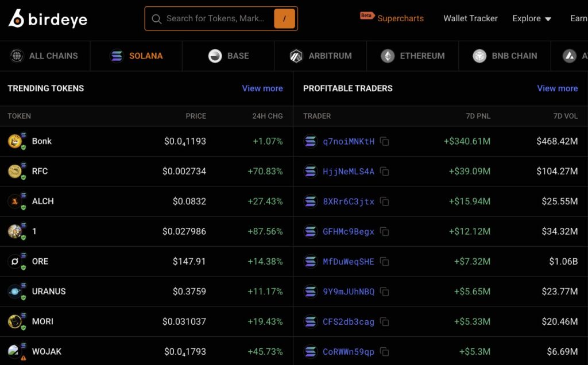Click the URANUS token icon
Image resolution: width=588 pixels, height=365 pixels.
click(15, 292)
